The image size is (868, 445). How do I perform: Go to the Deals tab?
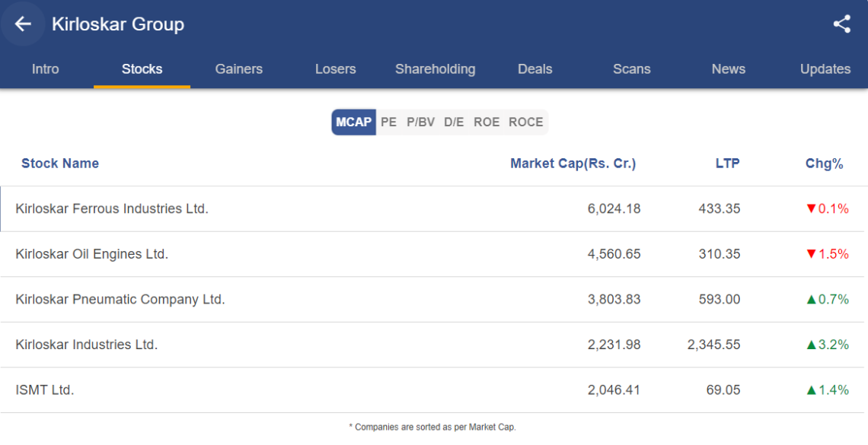[535, 69]
